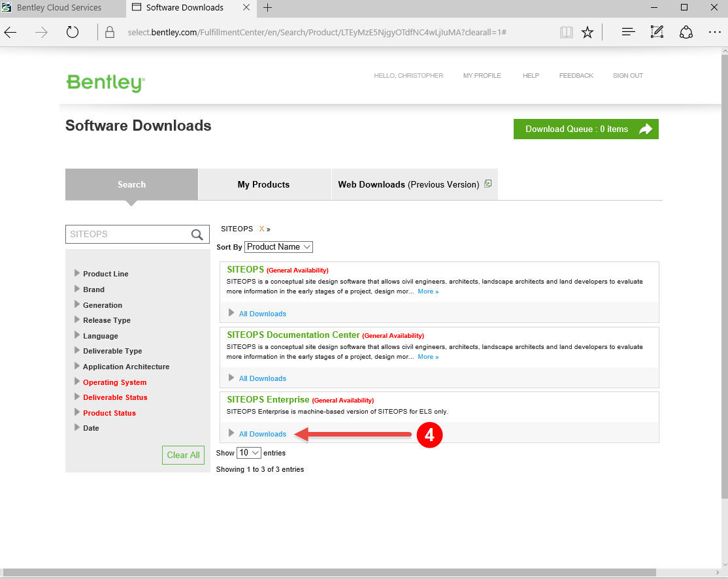This screenshot has width=728, height=579.
Task: Remove the SITEOPS filter with orange X
Action: [261, 229]
